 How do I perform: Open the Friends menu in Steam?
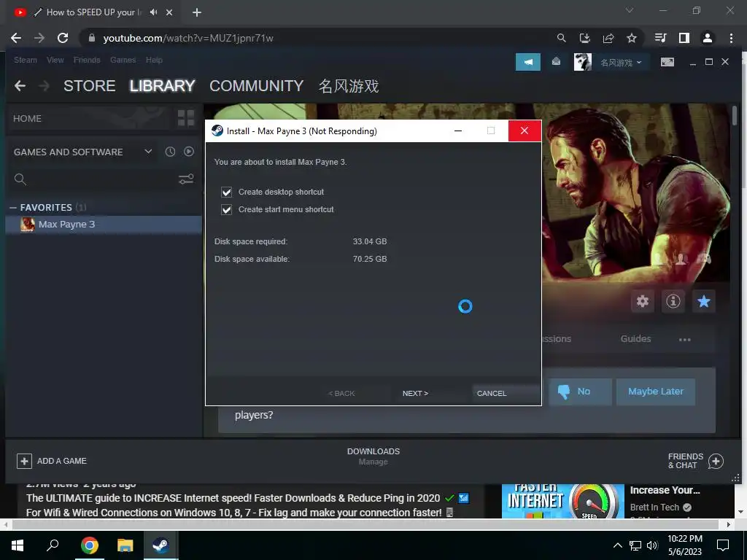pos(87,60)
